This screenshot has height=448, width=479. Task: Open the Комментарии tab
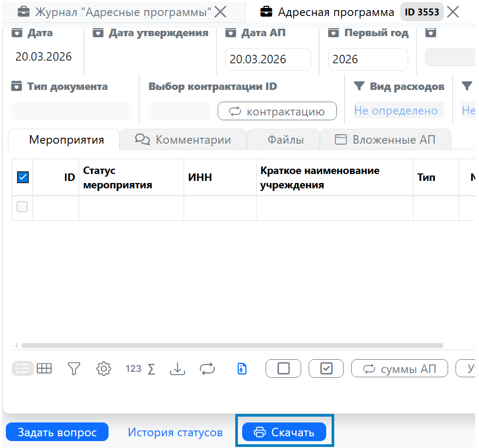tap(183, 140)
